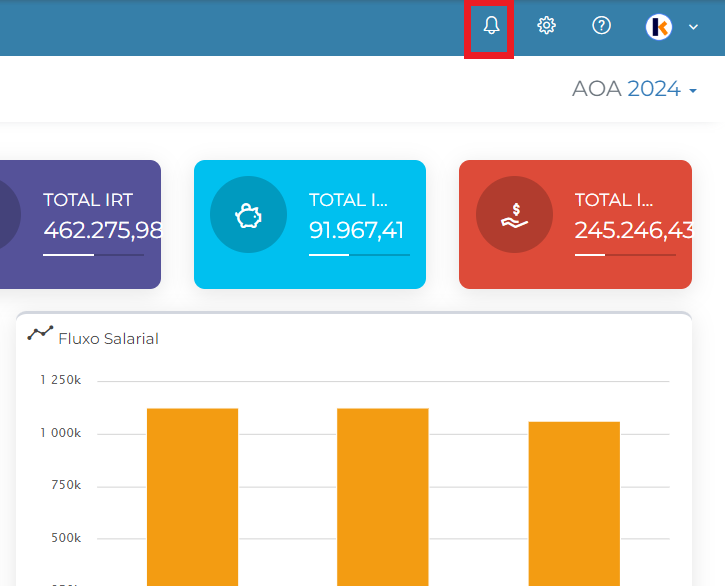The image size is (725, 586).
Task: Click the red card progress bar
Action: click(625, 255)
